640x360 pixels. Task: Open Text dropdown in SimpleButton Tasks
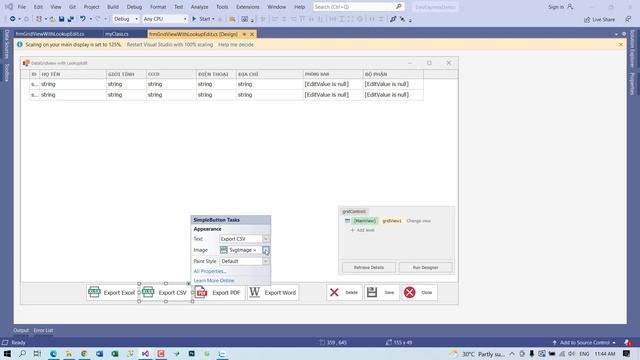point(266,239)
